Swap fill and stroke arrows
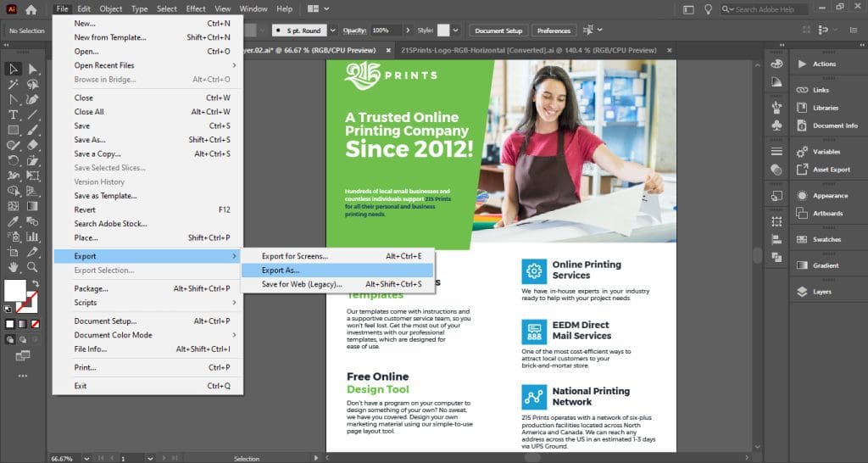Screen dimensions: 868x463 tap(35, 283)
